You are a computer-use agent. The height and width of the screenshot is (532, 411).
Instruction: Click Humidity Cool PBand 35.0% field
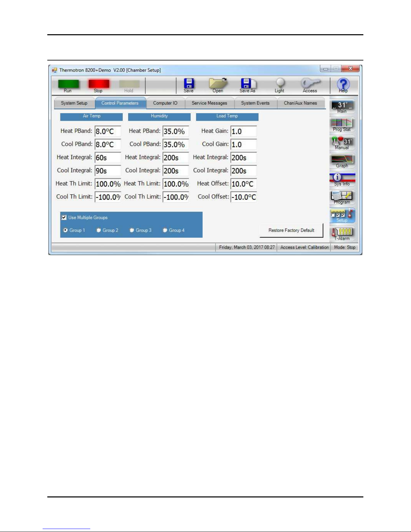[176, 144]
